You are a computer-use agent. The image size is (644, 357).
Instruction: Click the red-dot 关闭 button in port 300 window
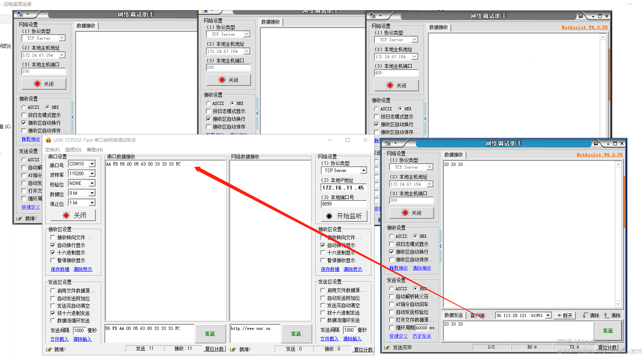click(x=412, y=213)
